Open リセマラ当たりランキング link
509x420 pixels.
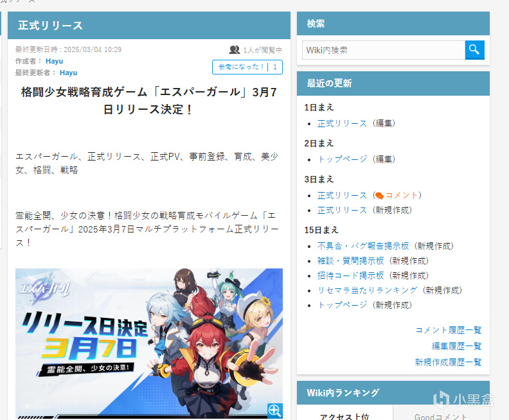[367, 290]
